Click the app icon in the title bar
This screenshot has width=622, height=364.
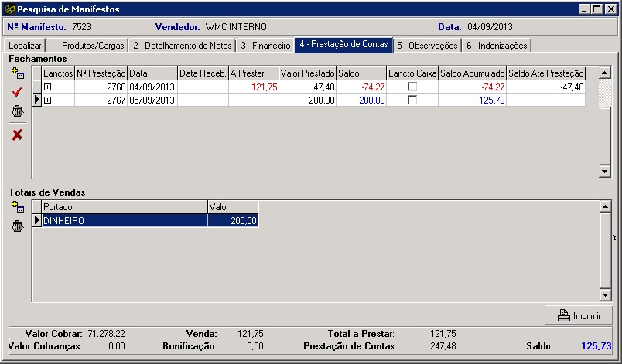click(x=9, y=9)
